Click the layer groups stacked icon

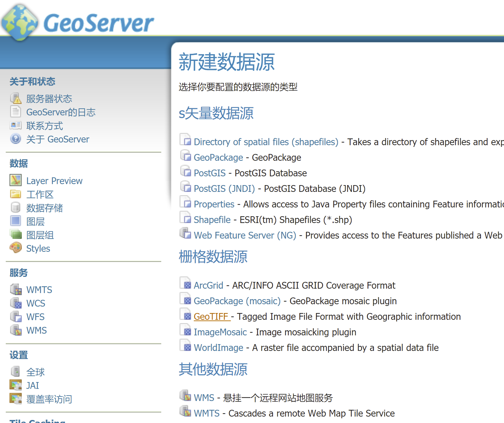[16, 235]
